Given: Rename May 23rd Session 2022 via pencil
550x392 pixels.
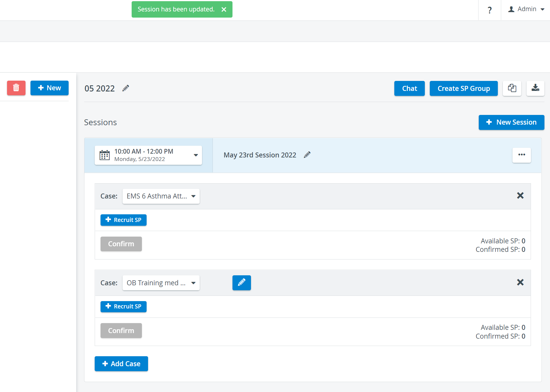Looking at the screenshot, I should point(307,155).
